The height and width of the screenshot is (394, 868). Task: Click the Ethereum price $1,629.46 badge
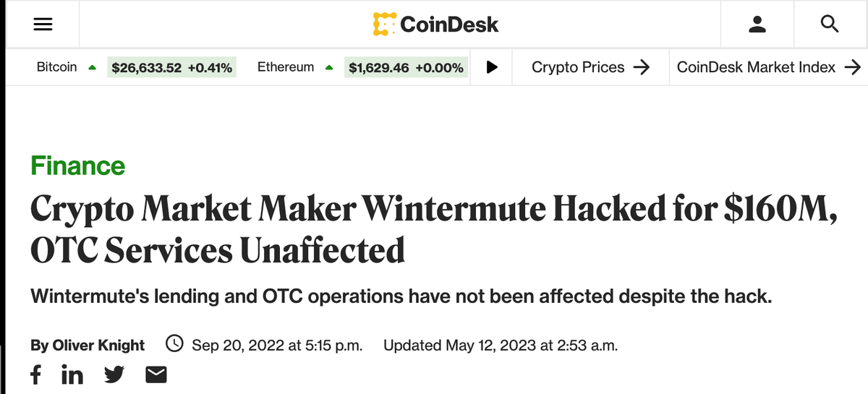[x=406, y=68]
